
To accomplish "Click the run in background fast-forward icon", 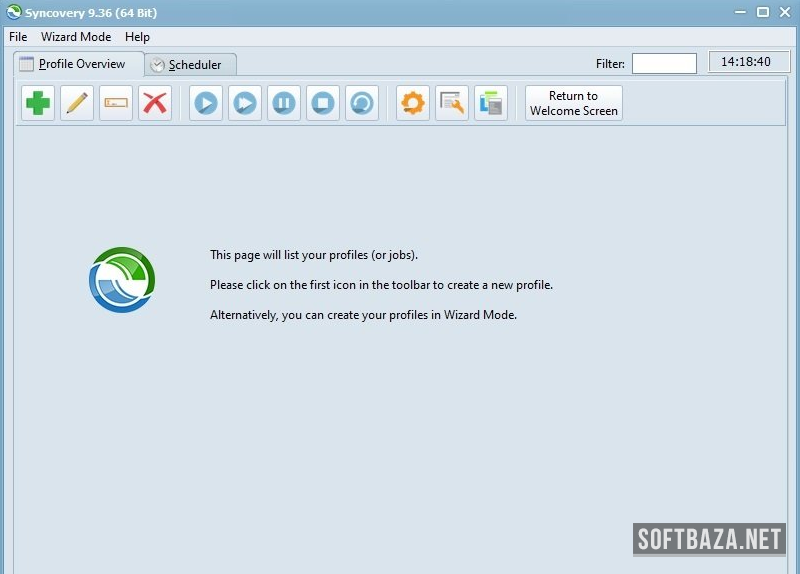I will pos(245,103).
